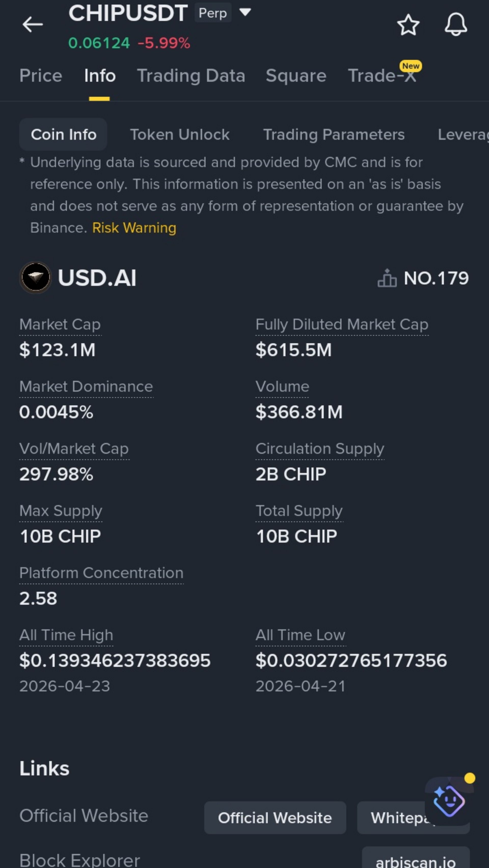This screenshot has height=868, width=489.
Task: Select the Token Unlock sub-tab
Action: click(180, 134)
